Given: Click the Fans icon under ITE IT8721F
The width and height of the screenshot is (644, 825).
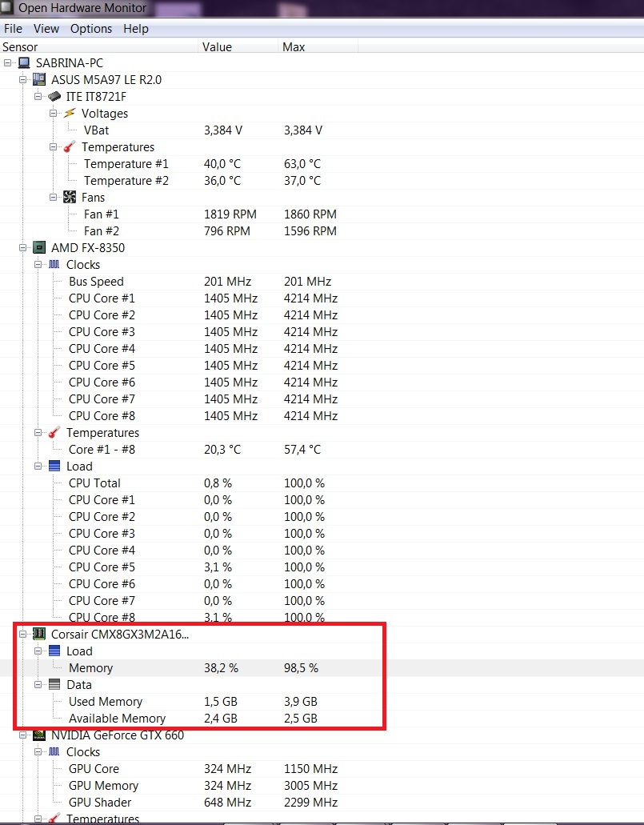Looking at the screenshot, I should tap(70, 197).
